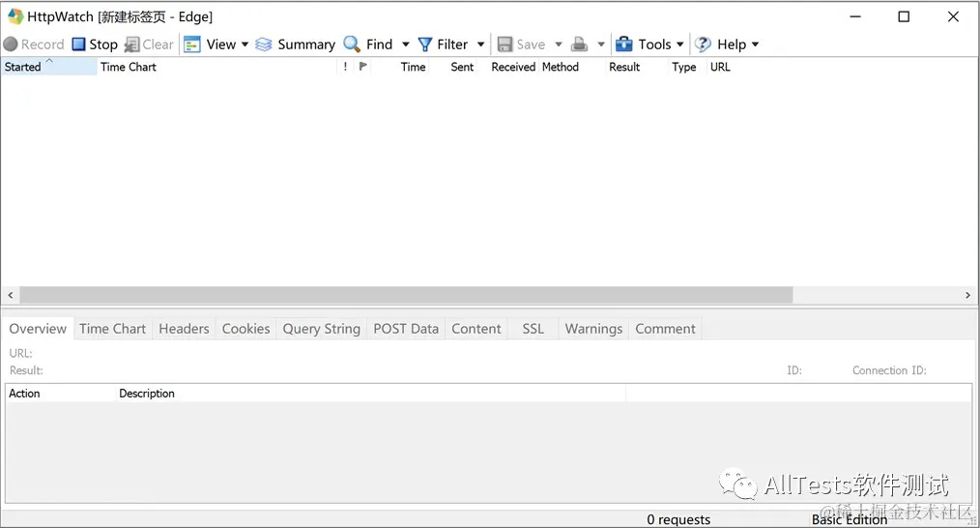The image size is (980, 528).
Task: Expand the Print dropdown arrow
Action: coord(601,44)
